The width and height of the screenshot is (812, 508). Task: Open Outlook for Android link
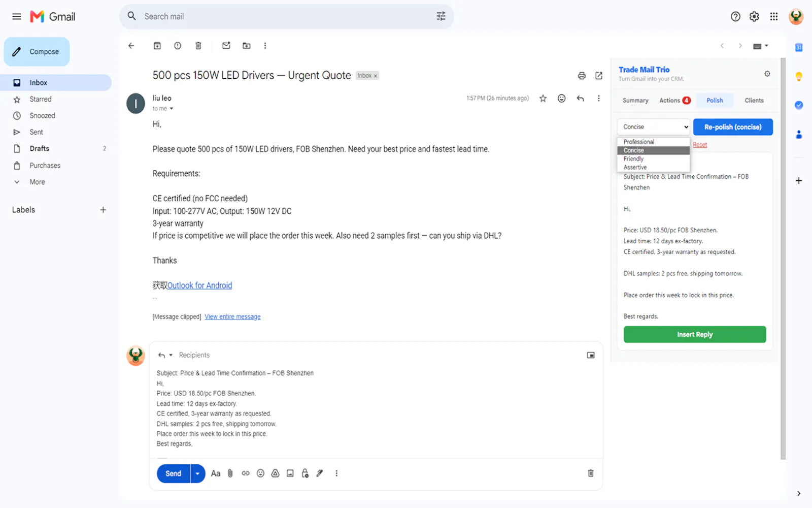(199, 285)
